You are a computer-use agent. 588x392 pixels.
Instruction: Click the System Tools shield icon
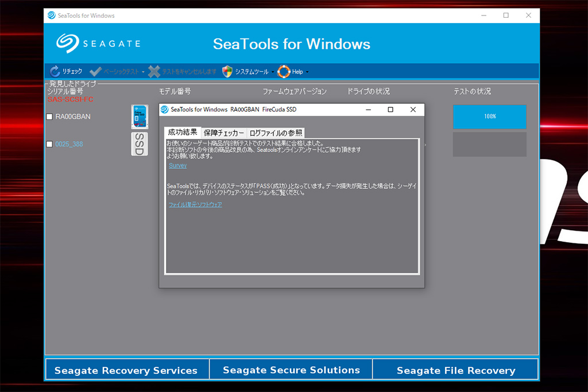pos(227,71)
